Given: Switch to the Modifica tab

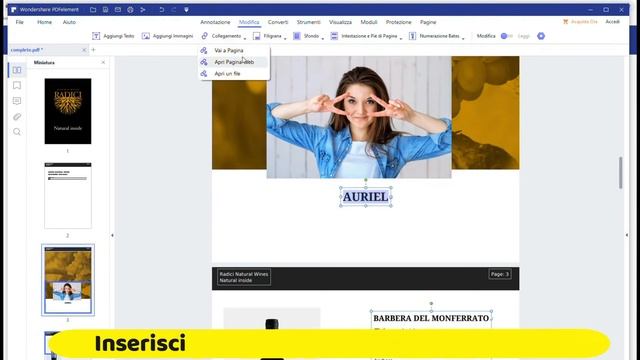Looking at the screenshot, I should [x=249, y=22].
